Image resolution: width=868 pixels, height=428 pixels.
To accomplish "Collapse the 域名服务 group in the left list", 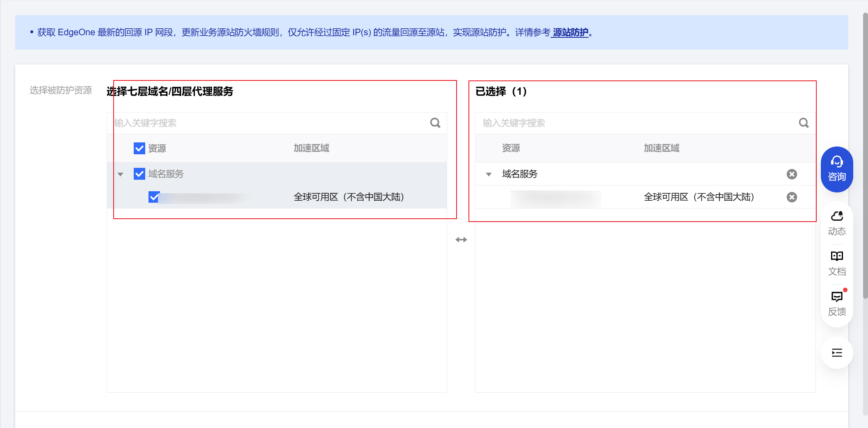I will tap(120, 174).
